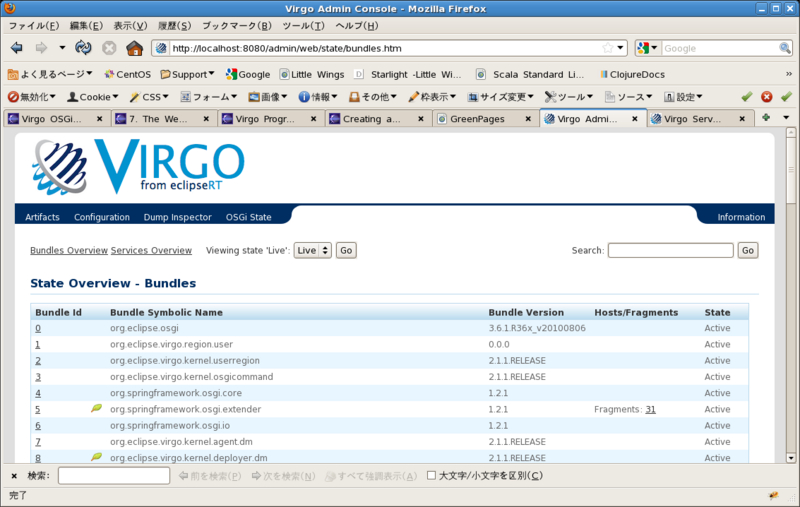The image size is (800, 507).
Task: Open the ツール(T) menu
Action: click(x=303, y=26)
